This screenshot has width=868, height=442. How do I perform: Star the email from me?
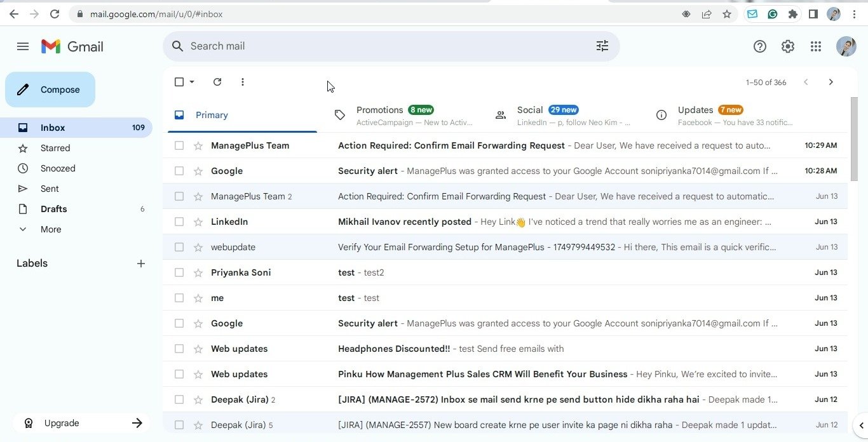[198, 298]
